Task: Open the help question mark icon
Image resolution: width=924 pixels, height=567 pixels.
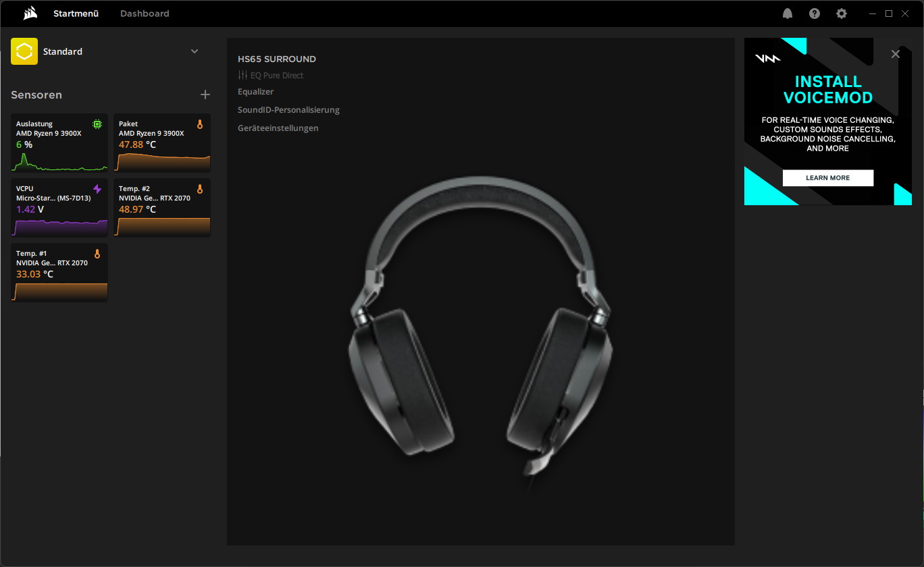Action: [815, 13]
